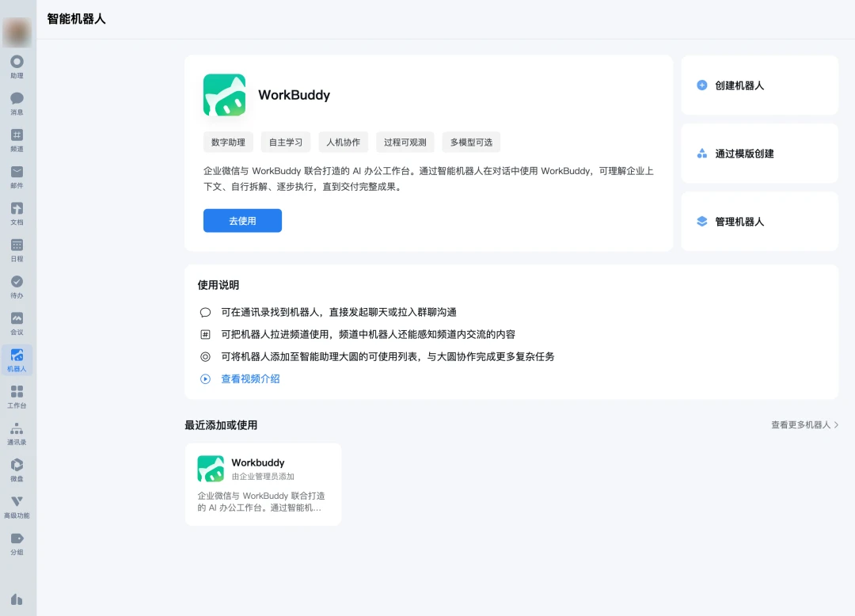Click the 自主学习 tag
Viewport: 855px width, 616px height.
click(286, 143)
